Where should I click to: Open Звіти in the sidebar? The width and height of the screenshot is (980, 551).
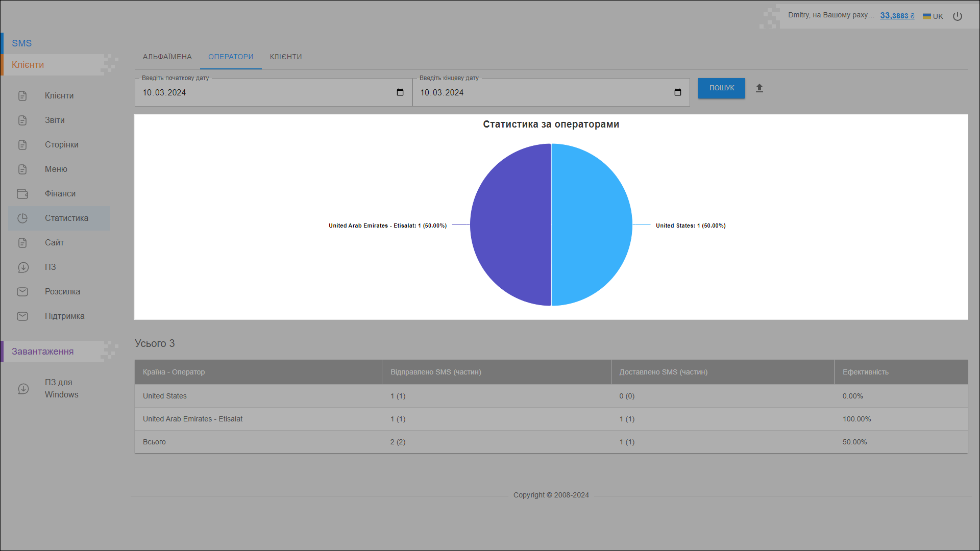pyautogui.click(x=55, y=120)
